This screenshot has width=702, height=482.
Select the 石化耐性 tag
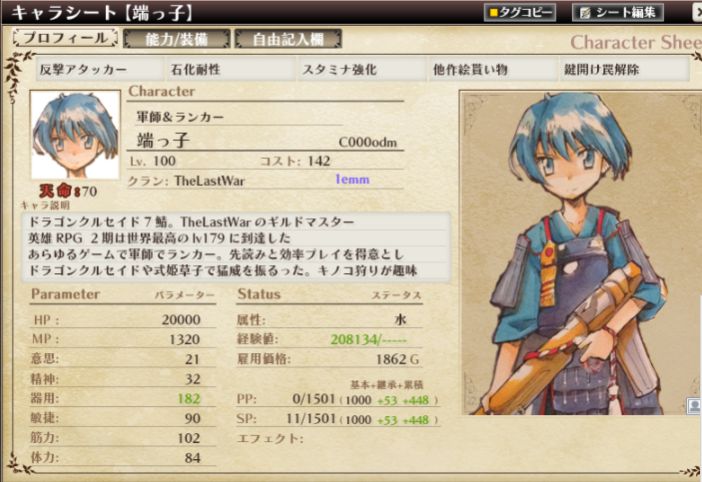[231, 69]
